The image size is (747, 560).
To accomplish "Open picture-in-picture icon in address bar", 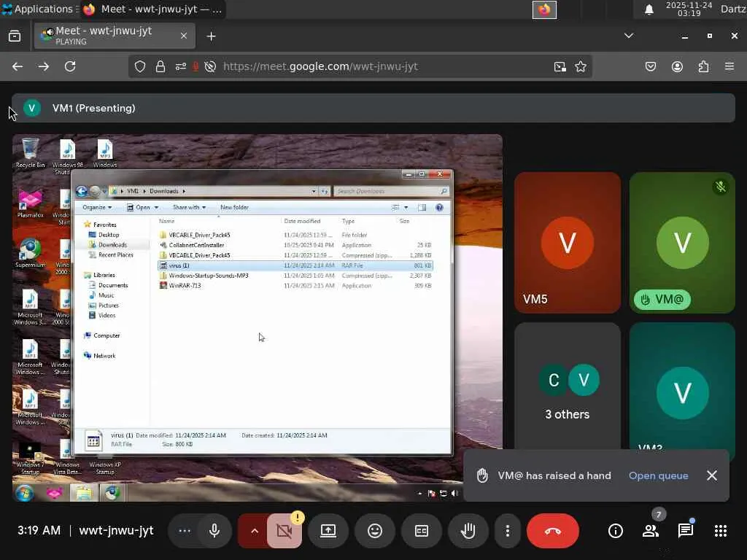I will 560,66.
